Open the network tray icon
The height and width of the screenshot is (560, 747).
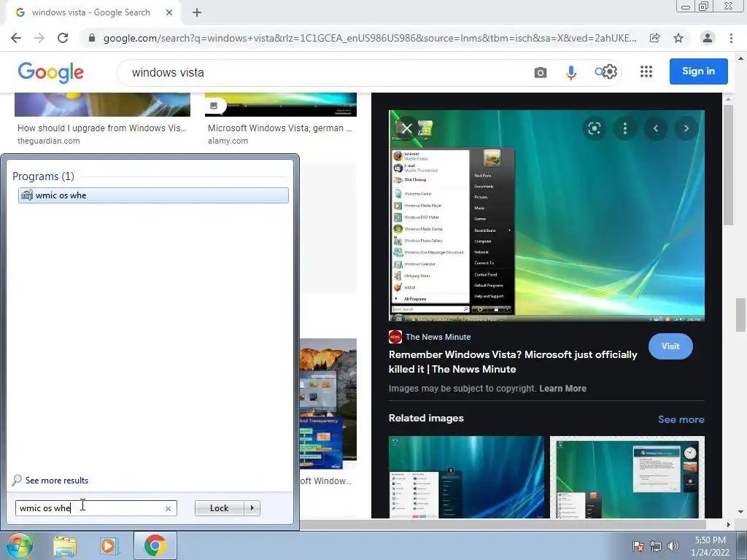click(656, 546)
